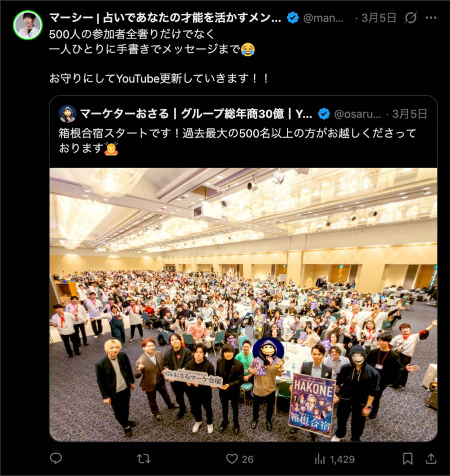
Task: Open the three-dot more options menu
Action: [x=431, y=18]
